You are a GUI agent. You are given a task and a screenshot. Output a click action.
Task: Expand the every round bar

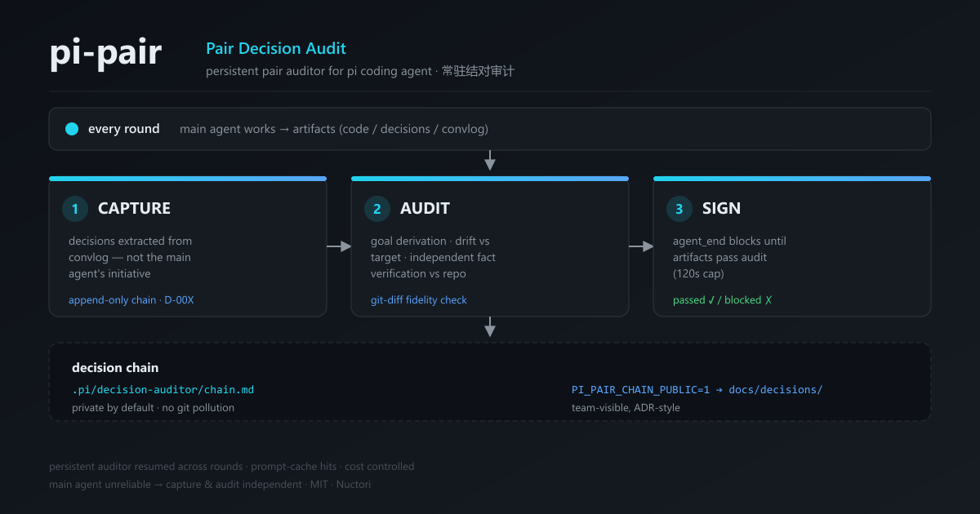[490, 129]
